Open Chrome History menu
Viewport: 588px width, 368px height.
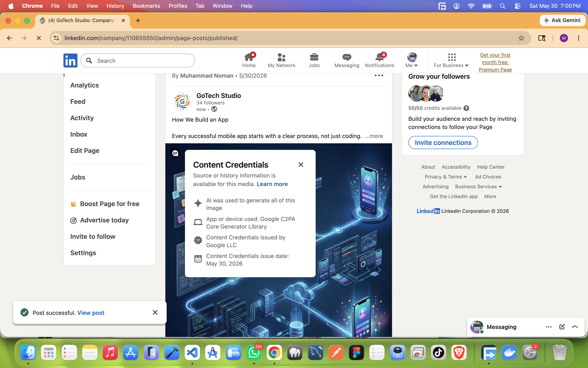tap(115, 6)
